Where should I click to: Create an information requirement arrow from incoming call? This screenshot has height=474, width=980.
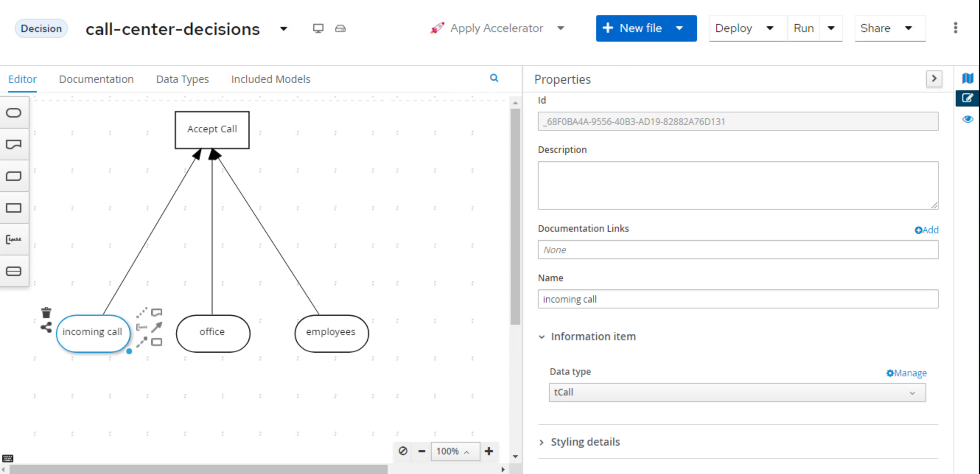[157, 327]
